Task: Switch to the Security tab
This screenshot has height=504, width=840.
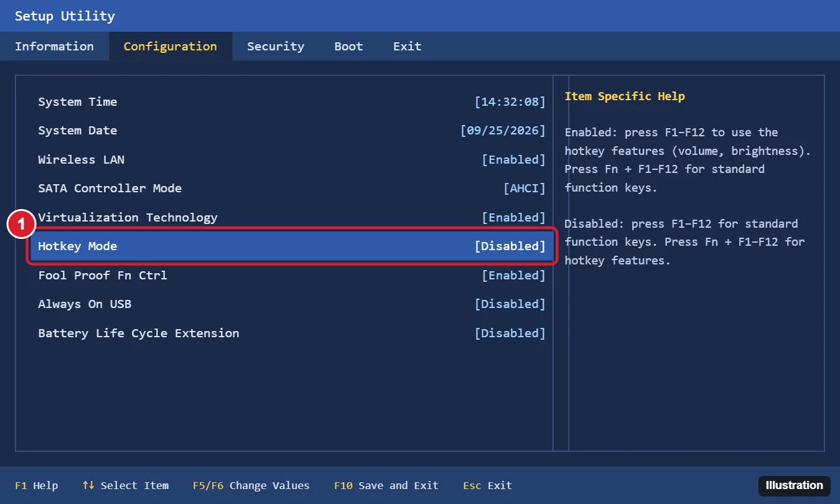Action: [276, 46]
